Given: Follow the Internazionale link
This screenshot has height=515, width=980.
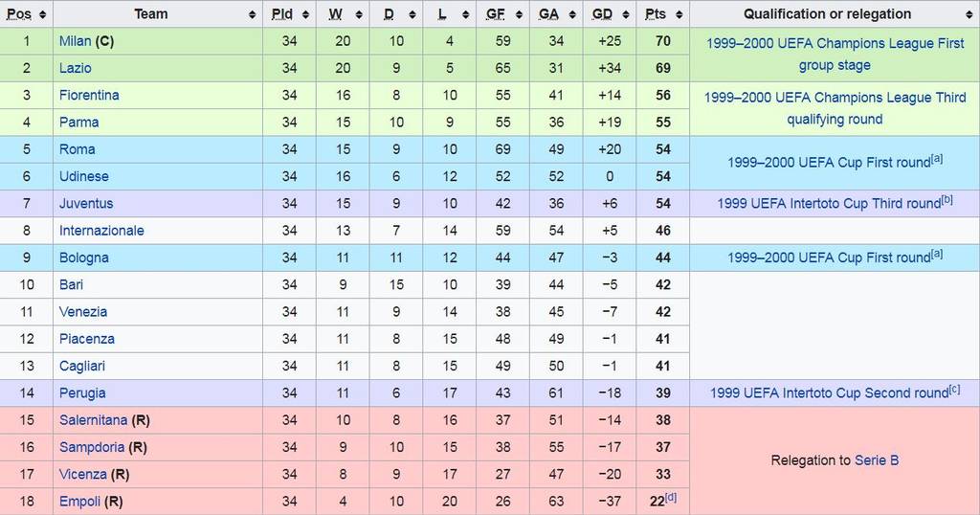Looking at the screenshot, I should pos(101,231).
